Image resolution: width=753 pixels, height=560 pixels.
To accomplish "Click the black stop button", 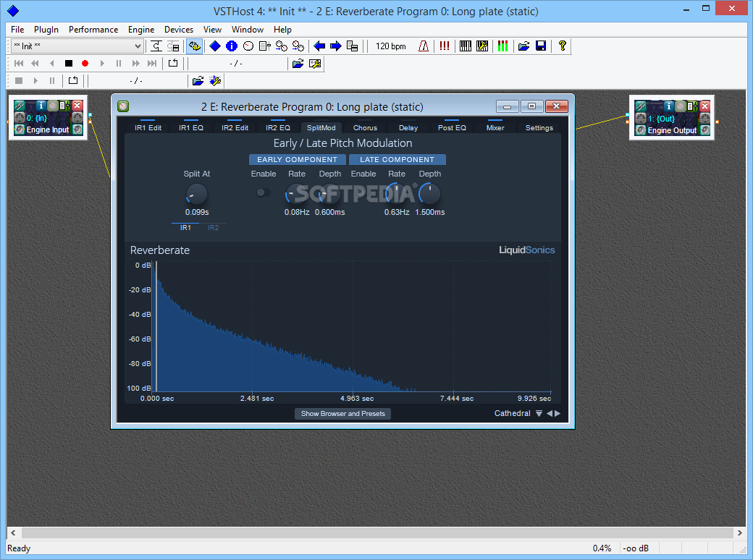I will [x=69, y=64].
